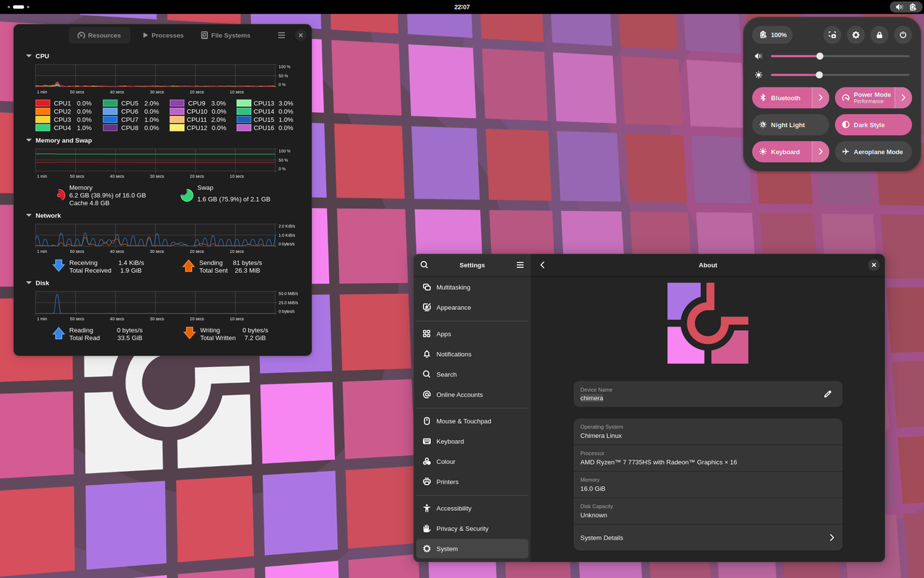Viewport: 924px width, 578px height.
Task: Click the Sending orange arrow icon
Action: point(188,266)
